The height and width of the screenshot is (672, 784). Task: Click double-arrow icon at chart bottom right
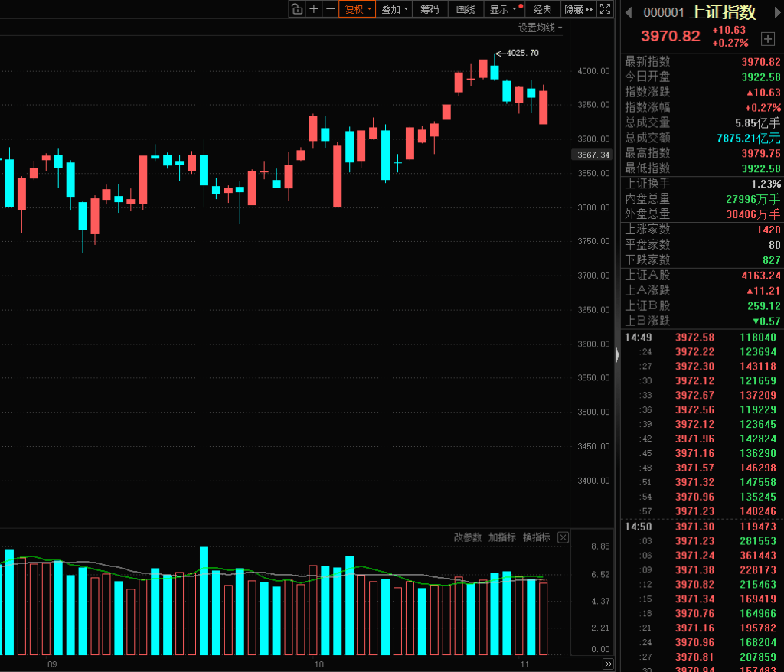[x=607, y=664]
